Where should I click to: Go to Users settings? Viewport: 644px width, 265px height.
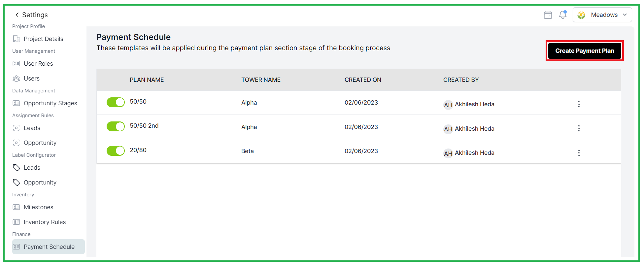pyautogui.click(x=32, y=79)
